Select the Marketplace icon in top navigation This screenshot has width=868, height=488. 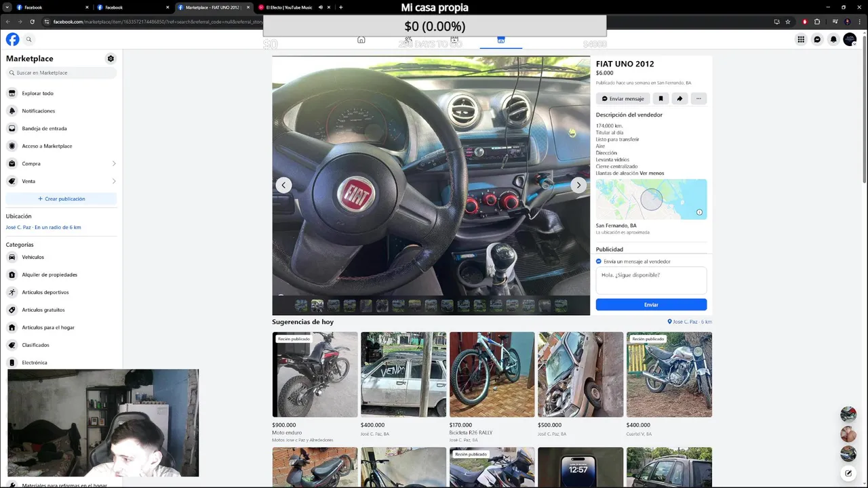(x=501, y=40)
